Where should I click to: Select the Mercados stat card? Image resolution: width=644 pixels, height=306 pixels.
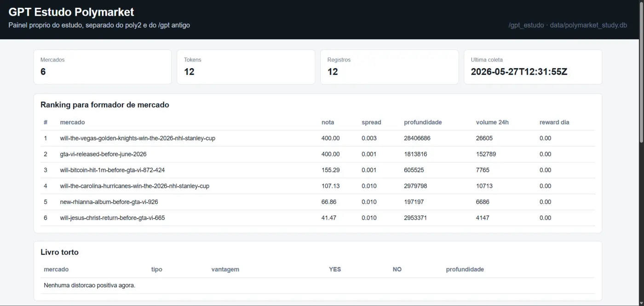point(103,67)
